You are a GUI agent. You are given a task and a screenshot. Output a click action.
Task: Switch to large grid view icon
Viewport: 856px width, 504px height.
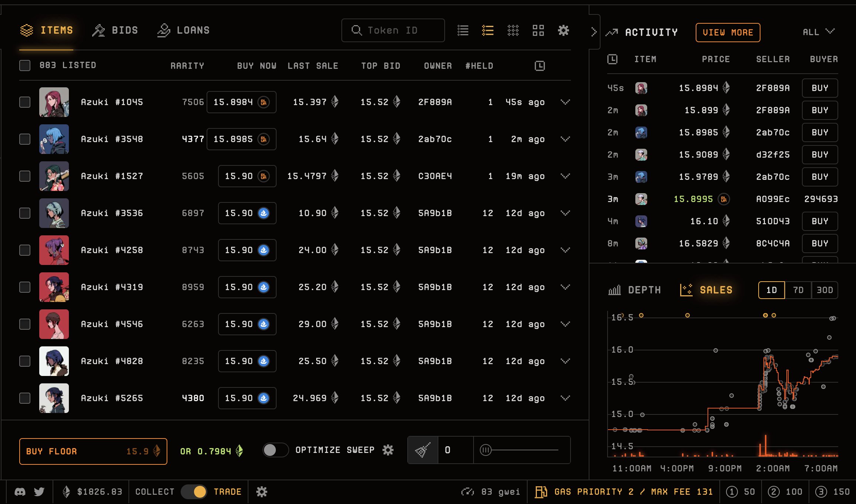[538, 30]
